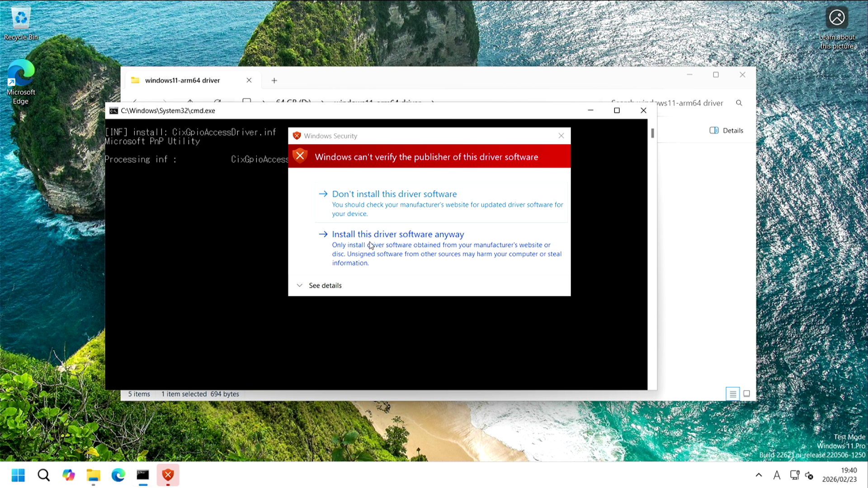Switch Explorer to large thumbnails view
Image resolution: width=868 pixels, height=488 pixels.
pyautogui.click(x=746, y=394)
